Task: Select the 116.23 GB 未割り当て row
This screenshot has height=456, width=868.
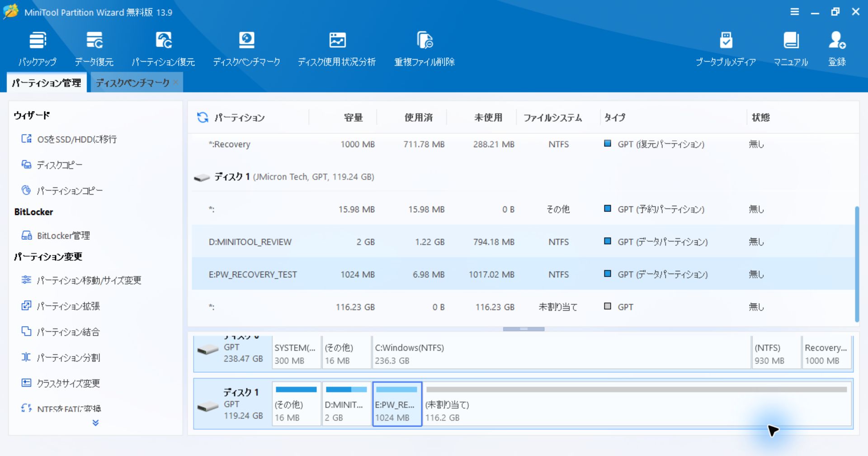Action: (x=523, y=307)
